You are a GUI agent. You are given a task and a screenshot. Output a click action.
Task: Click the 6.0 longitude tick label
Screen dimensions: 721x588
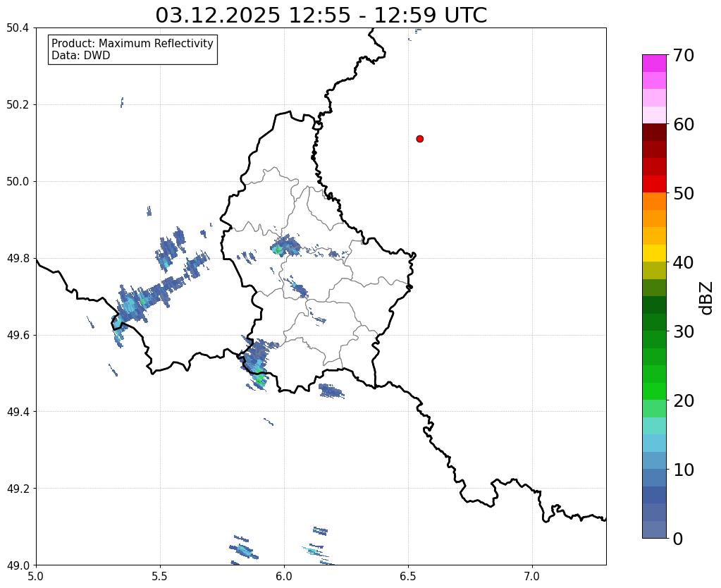tap(284, 577)
